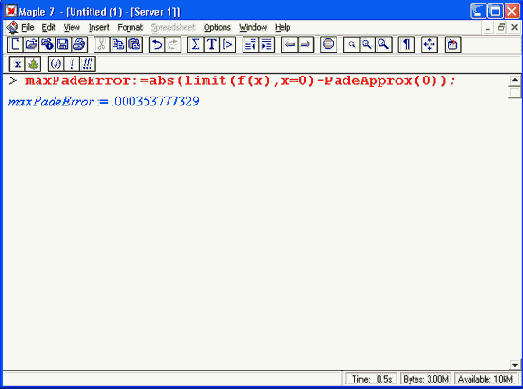This screenshot has width=523, height=389.
Task: Undo the last action with the curved arrow
Action: click(x=157, y=44)
